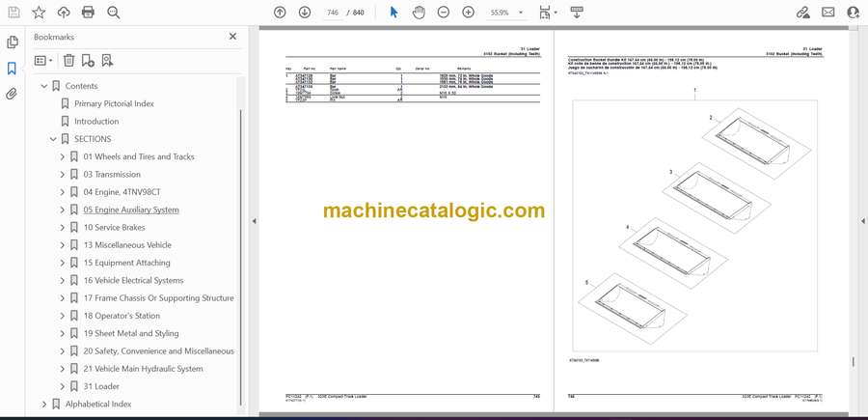Close the Bookmarks panel
The image size is (868, 420).
pyautogui.click(x=232, y=37)
